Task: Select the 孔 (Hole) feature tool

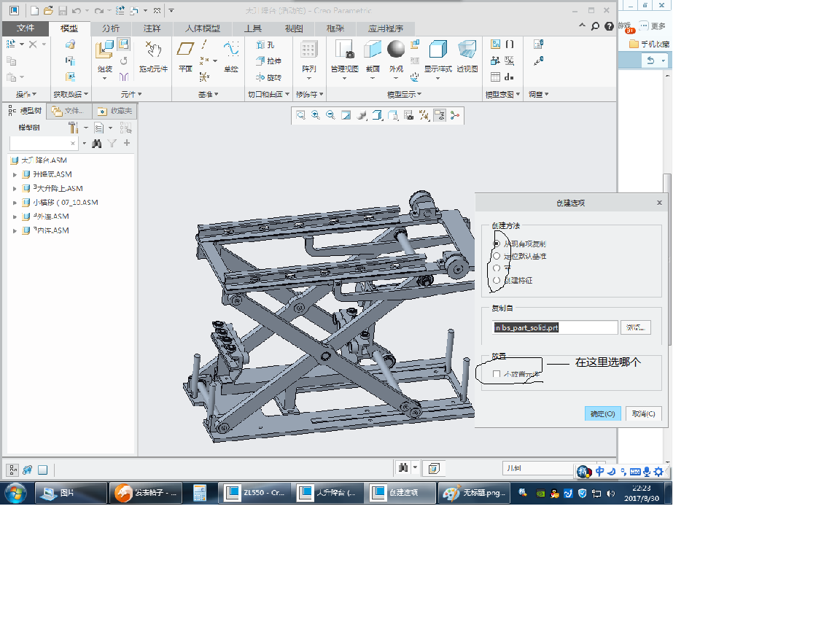Action: click(265, 45)
